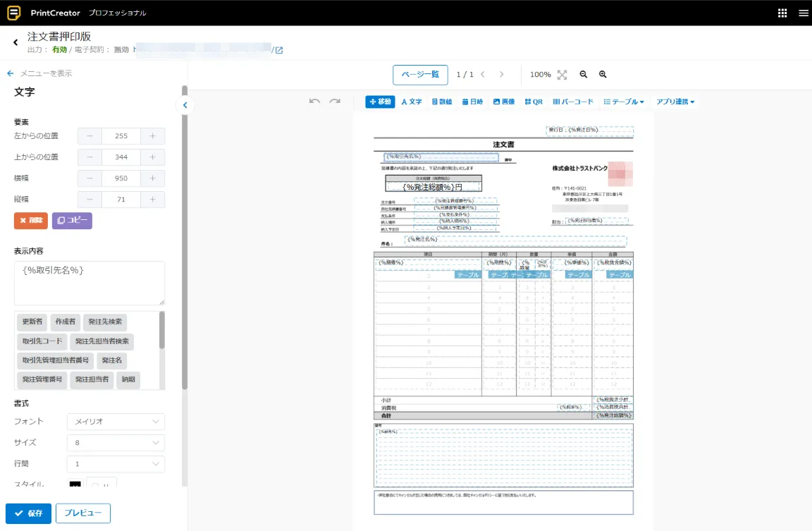Click the 保存 (save) button

(x=28, y=513)
